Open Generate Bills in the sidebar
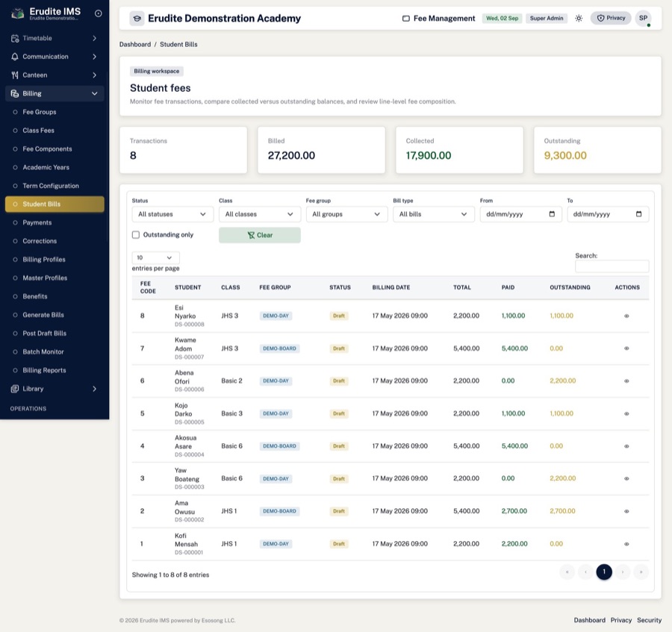 (x=55, y=315)
